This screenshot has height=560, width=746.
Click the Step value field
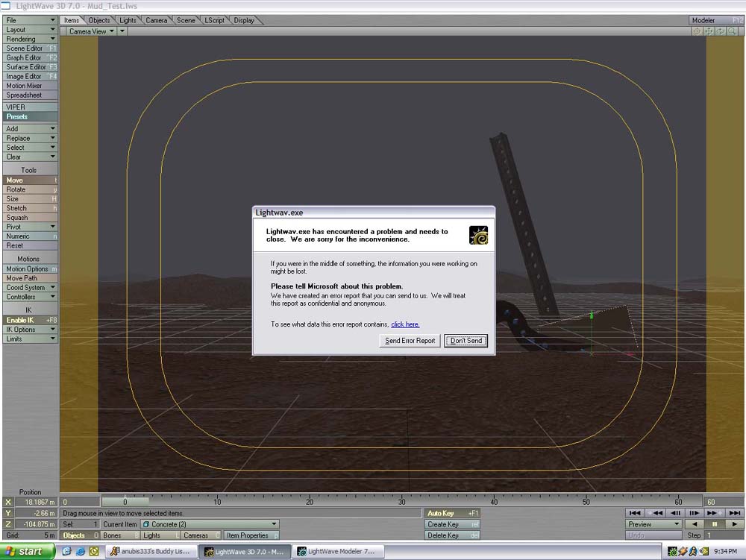[724, 535]
